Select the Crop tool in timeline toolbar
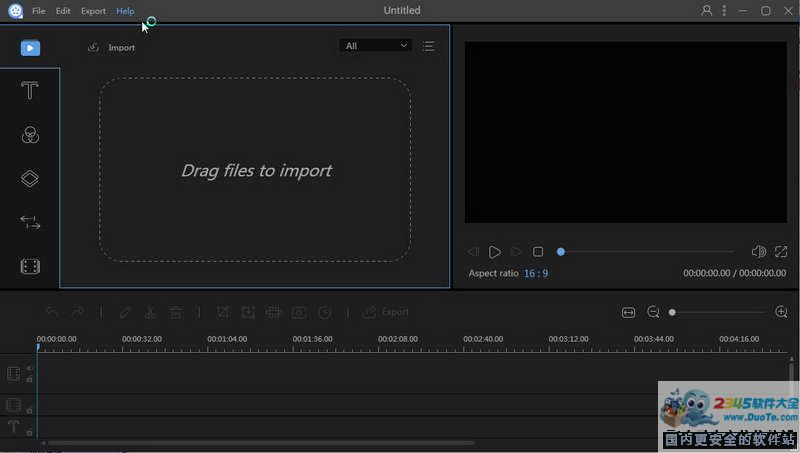Image resolution: width=800 pixels, height=453 pixels. pos(223,312)
